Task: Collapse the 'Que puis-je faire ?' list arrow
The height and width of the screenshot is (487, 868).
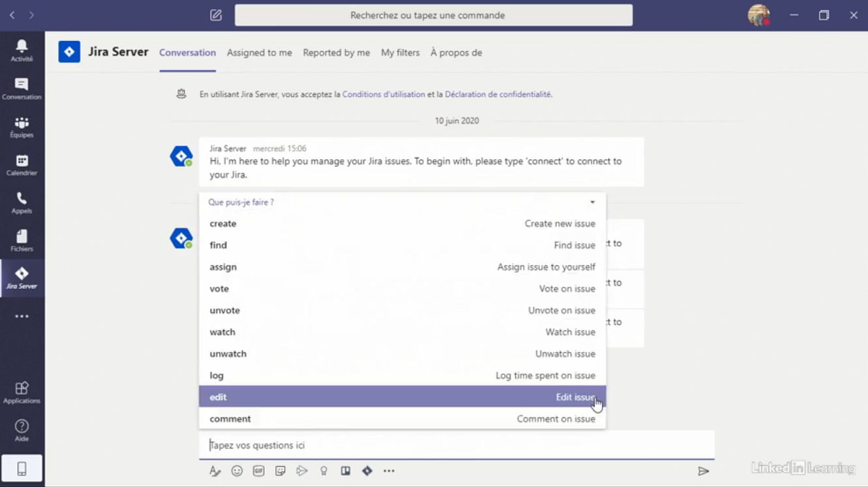Action: coord(592,202)
